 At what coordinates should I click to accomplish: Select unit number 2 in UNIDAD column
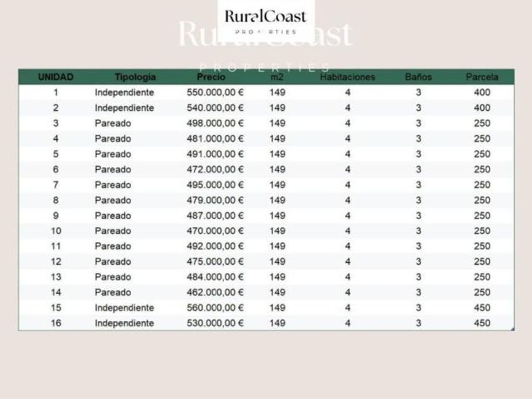56,108
